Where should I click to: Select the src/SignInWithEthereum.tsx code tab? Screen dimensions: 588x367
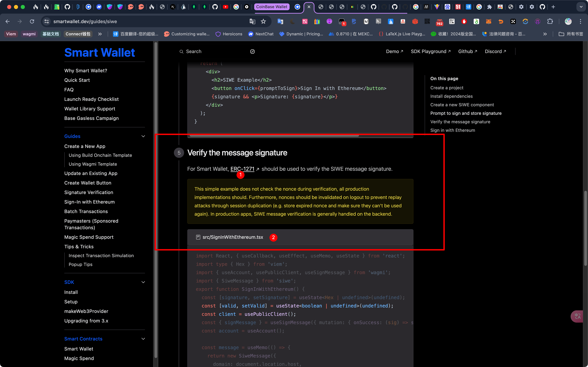click(x=229, y=237)
